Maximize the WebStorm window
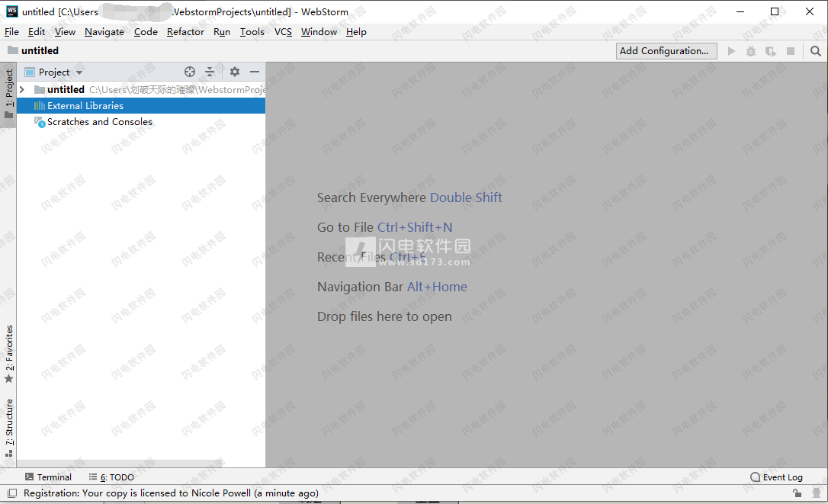828x504 pixels. 775,11
